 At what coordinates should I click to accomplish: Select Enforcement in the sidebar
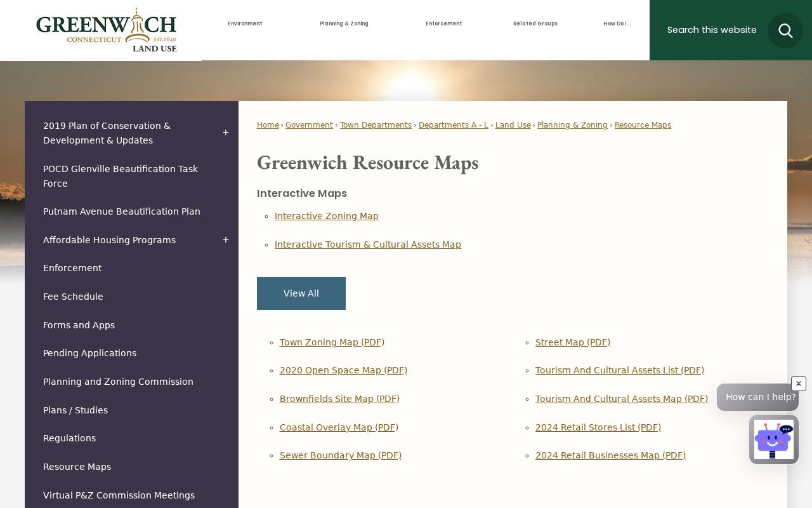tap(131, 268)
